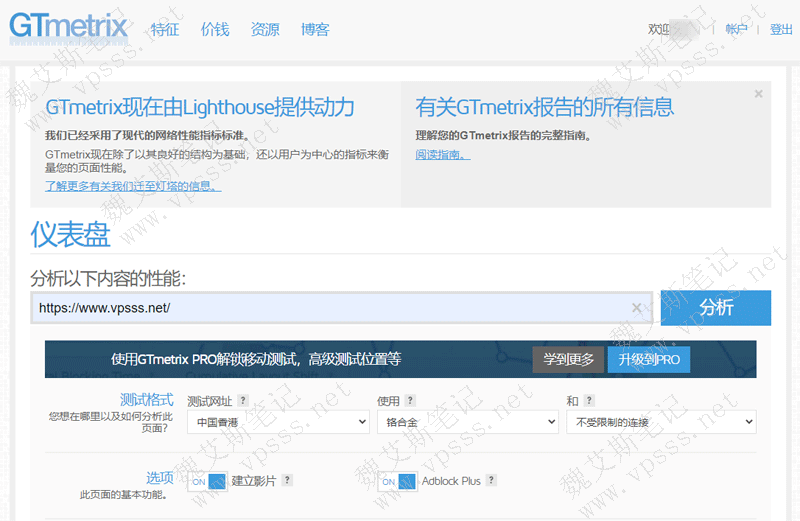Clear the URL input field
The image size is (800, 521).
tap(636, 308)
